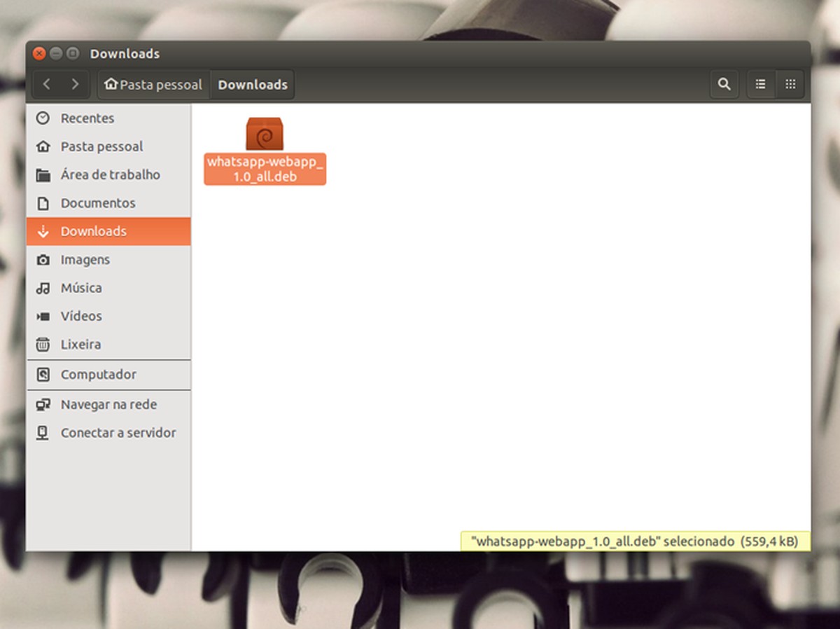Click the home icon next to Pasta pessoal
Viewport: 840px width, 629px height.
point(111,84)
